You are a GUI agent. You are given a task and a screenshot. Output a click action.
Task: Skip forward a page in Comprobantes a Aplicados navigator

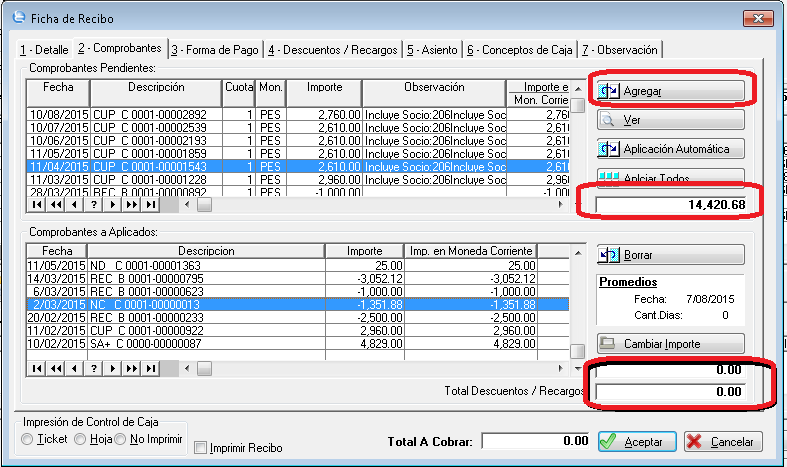click(x=132, y=368)
